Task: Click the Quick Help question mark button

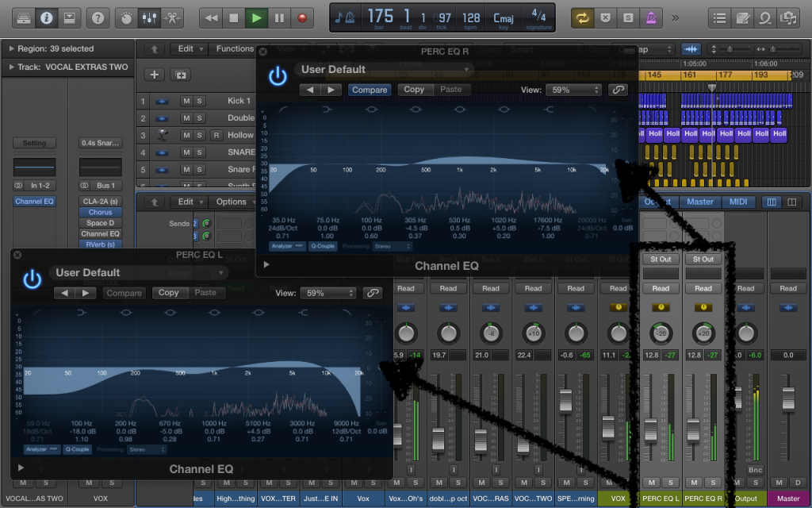Action: tap(97, 17)
